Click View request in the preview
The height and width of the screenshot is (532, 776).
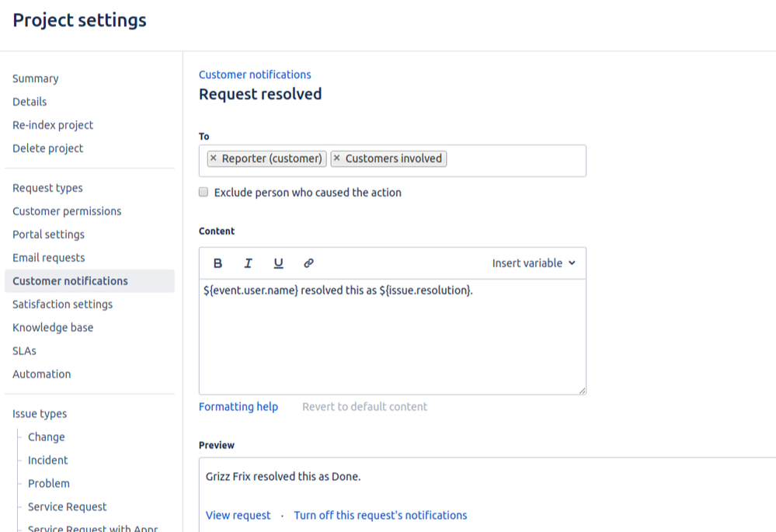pos(238,516)
